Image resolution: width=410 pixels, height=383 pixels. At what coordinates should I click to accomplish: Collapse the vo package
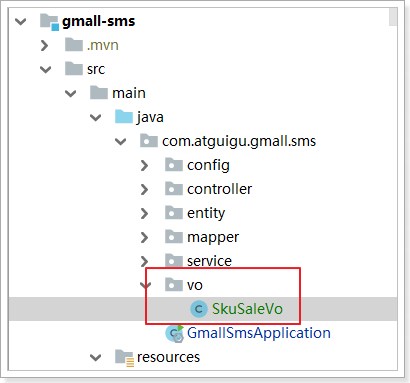[146, 285]
